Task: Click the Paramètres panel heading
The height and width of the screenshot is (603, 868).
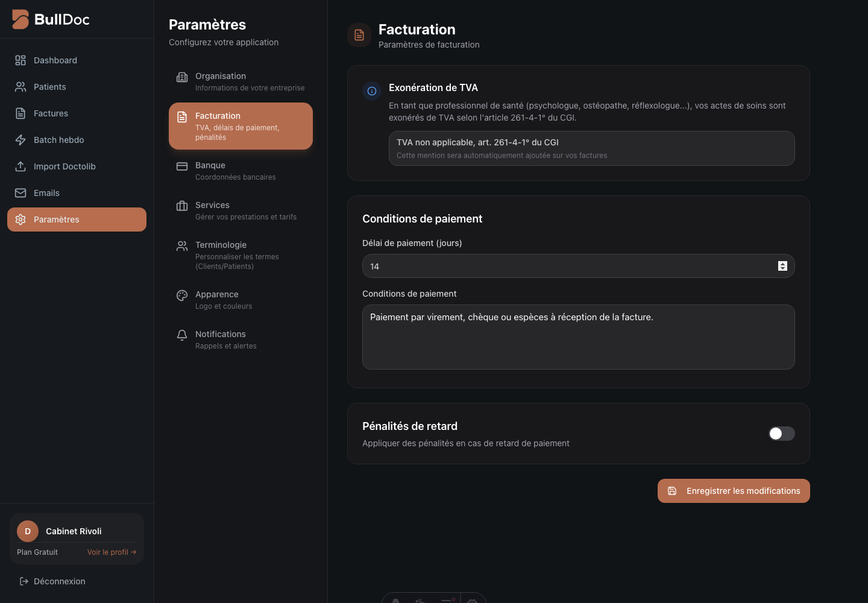Action: [207, 25]
